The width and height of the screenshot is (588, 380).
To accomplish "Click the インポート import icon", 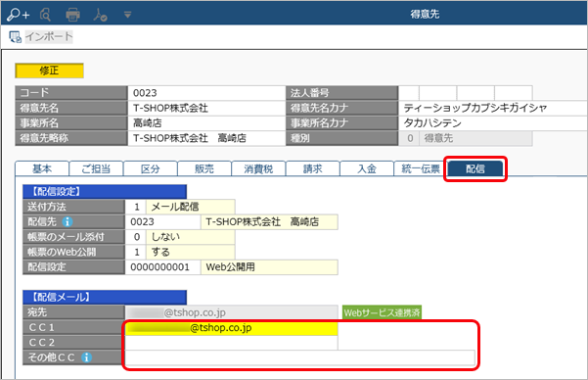I will (x=15, y=37).
